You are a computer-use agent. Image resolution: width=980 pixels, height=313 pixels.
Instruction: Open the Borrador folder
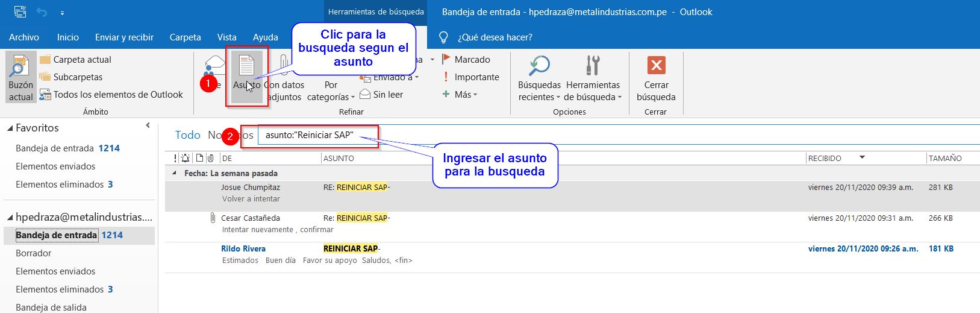pos(33,253)
